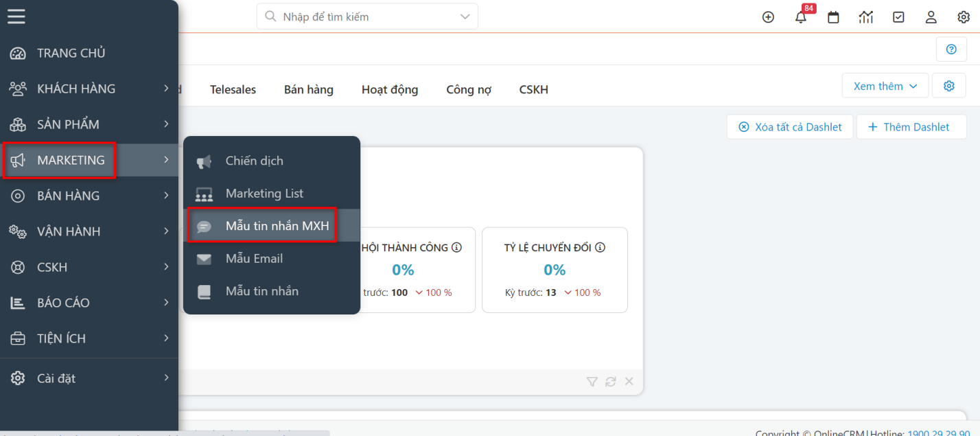Click the tasks checkbox icon in header
This screenshot has height=436, width=980.
click(898, 16)
